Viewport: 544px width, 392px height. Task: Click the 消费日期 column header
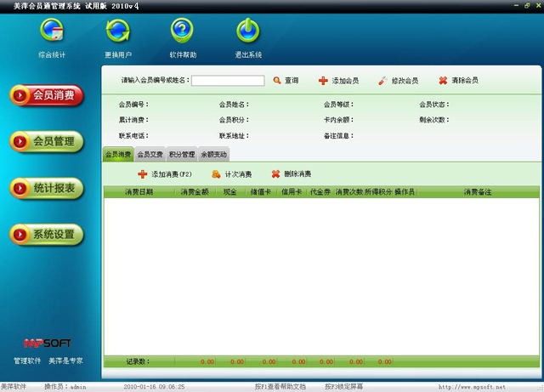[x=139, y=193]
